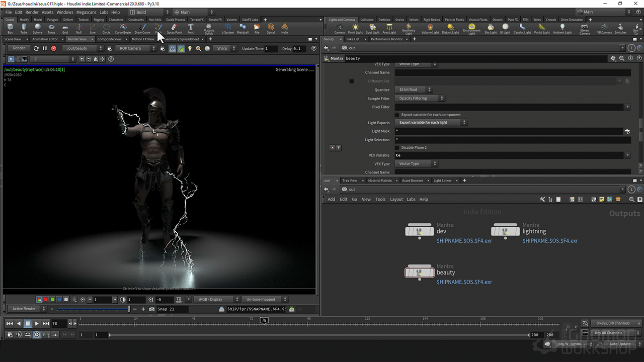Click the Auto Update button

[x=620, y=344]
